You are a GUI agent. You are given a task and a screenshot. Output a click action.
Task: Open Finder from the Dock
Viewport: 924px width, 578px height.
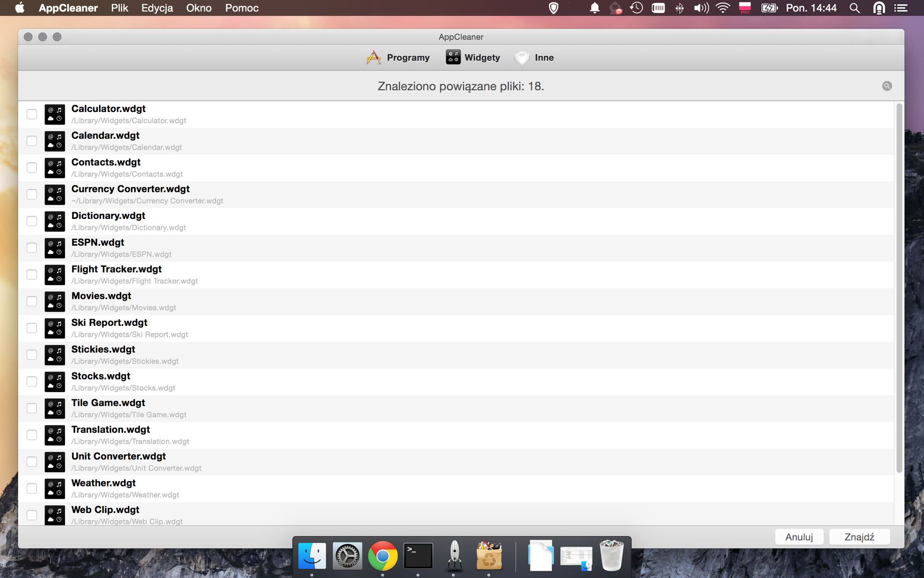pos(312,555)
